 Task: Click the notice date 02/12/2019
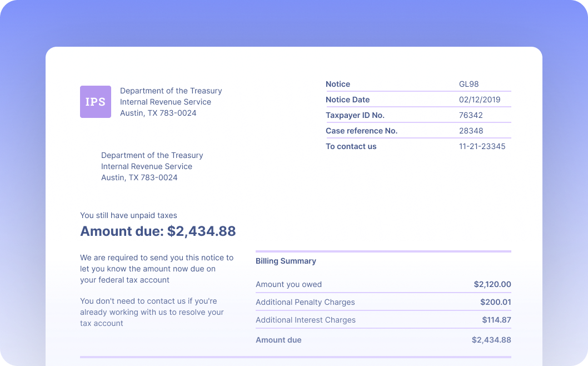479,100
